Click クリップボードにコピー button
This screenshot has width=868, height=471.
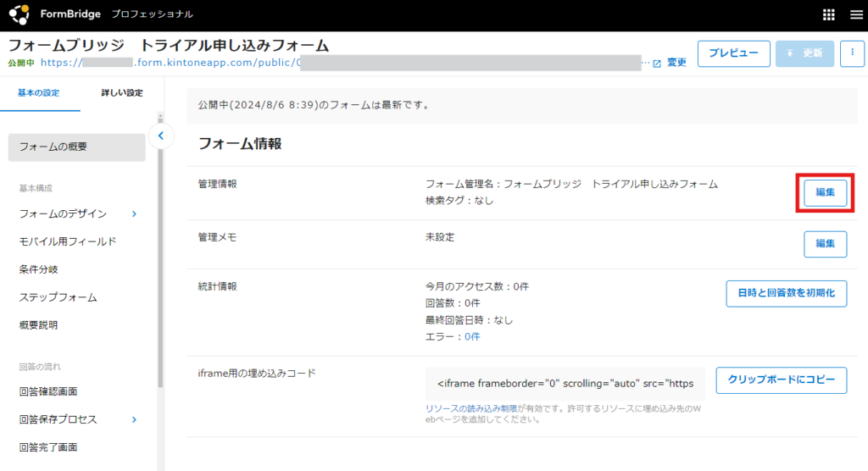point(781,380)
